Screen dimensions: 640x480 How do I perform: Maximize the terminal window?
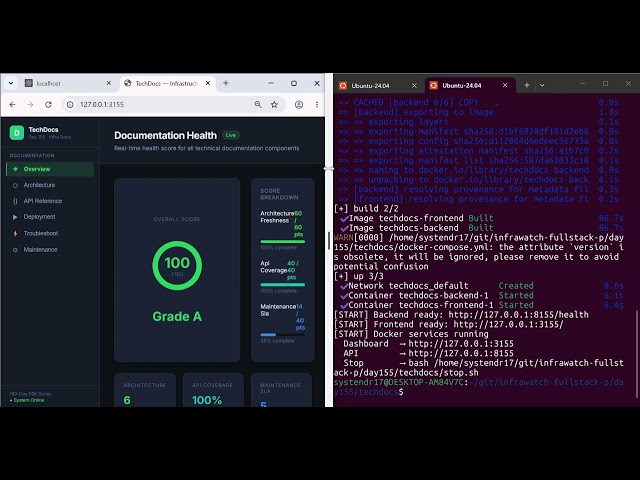[x=605, y=84]
